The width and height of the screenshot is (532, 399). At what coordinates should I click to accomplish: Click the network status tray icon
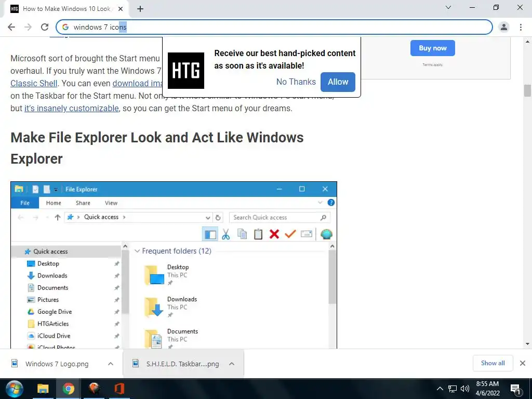point(453,389)
